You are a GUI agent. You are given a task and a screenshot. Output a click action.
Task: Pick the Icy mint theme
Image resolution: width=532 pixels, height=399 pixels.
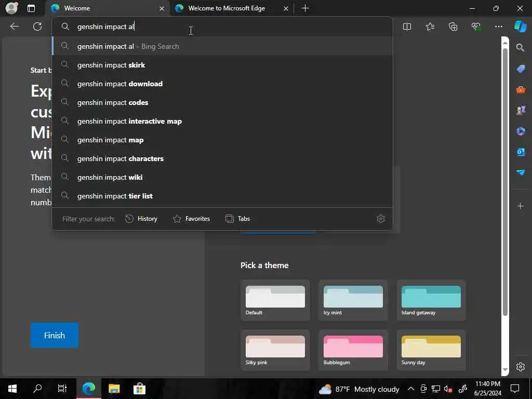point(353,300)
